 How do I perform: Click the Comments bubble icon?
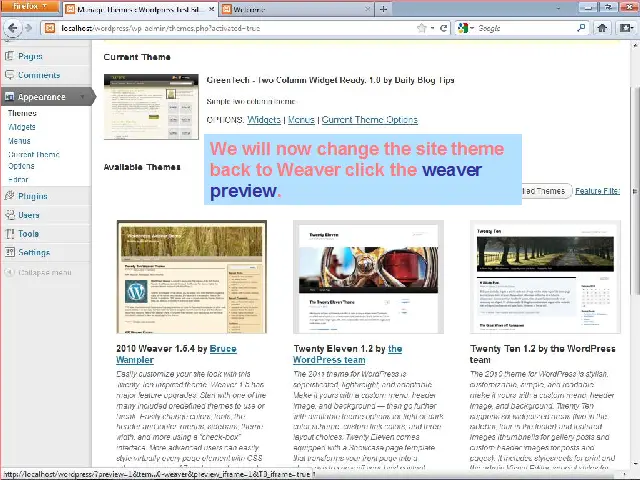tap(9, 76)
